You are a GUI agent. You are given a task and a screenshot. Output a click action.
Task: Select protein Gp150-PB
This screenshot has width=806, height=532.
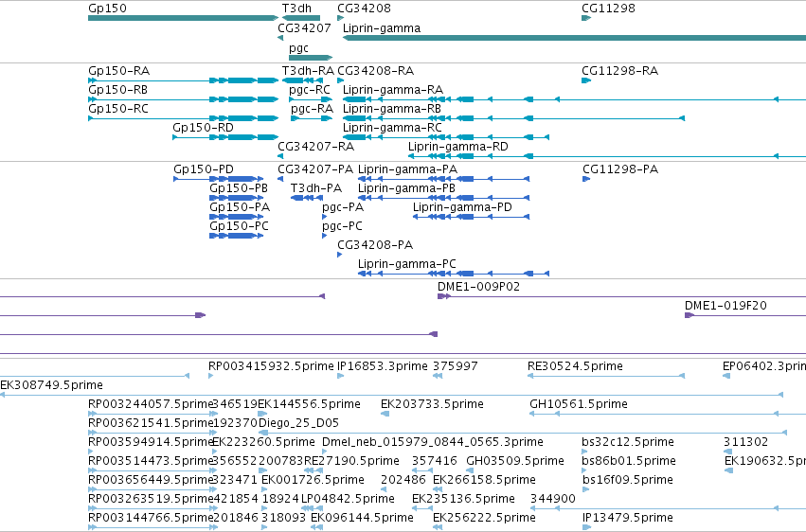tap(239, 188)
